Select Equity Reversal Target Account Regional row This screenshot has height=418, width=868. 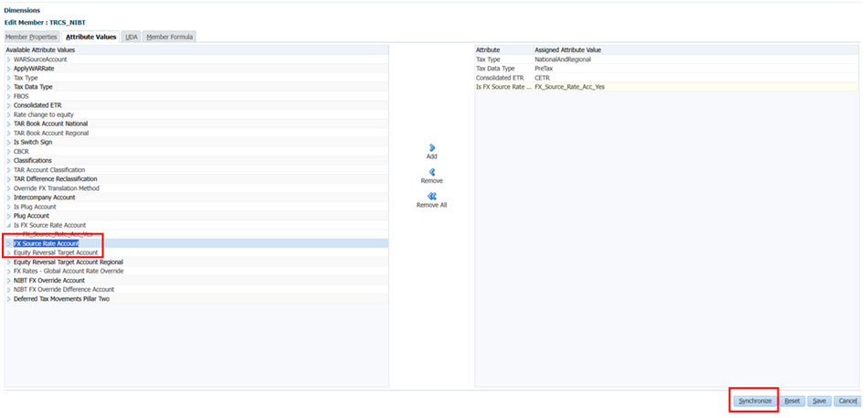[x=196, y=262]
